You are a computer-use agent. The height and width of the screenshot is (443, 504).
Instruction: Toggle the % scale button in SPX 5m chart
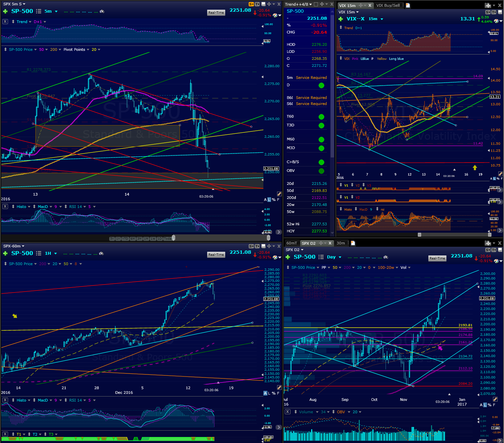pos(274,200)
